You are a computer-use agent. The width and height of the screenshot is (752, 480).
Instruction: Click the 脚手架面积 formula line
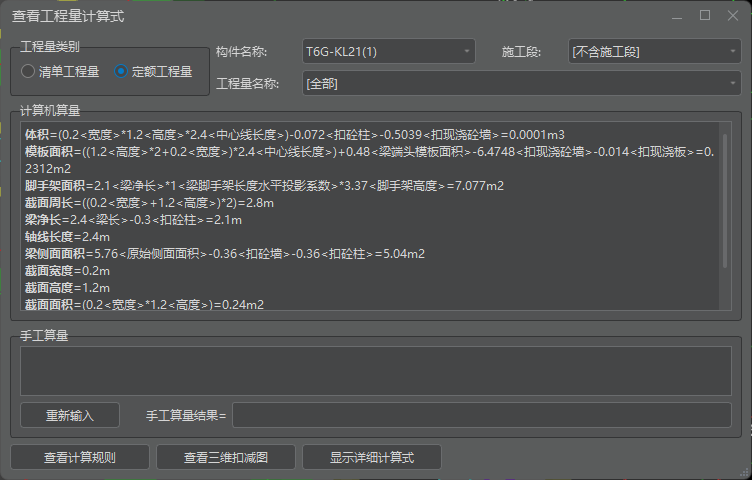tap(264, 186)
